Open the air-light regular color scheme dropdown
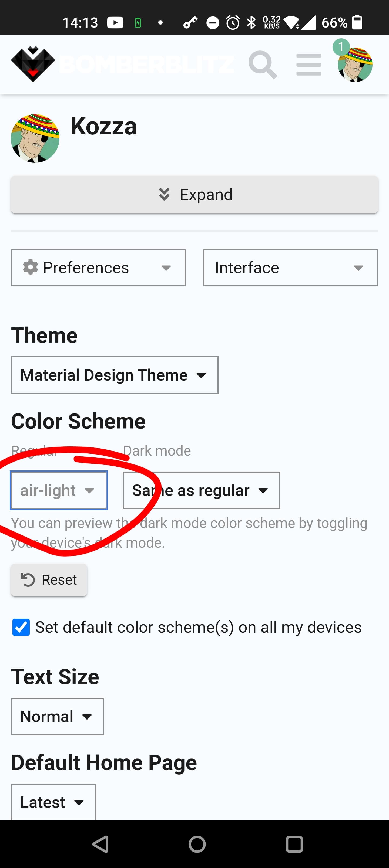Viewport: 389px width, 868px height. pyautogui.click(x=59, y=490)
